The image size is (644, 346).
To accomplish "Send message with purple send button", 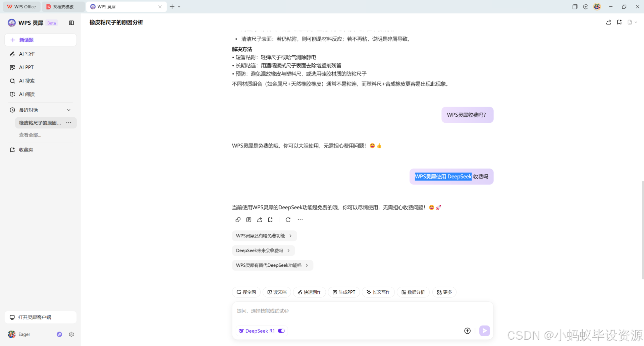I will click(x=484, y=331).
